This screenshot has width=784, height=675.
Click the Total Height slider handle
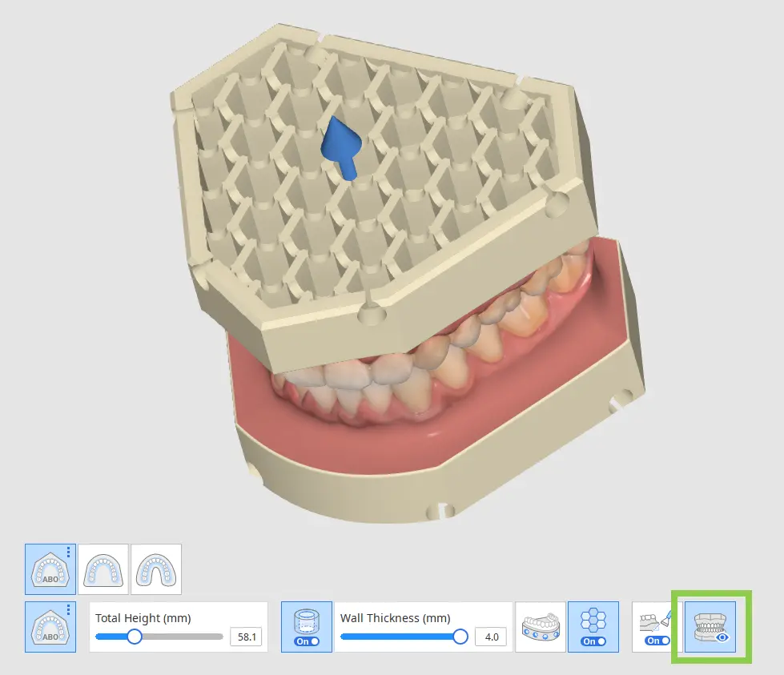(x=135, y=637)
